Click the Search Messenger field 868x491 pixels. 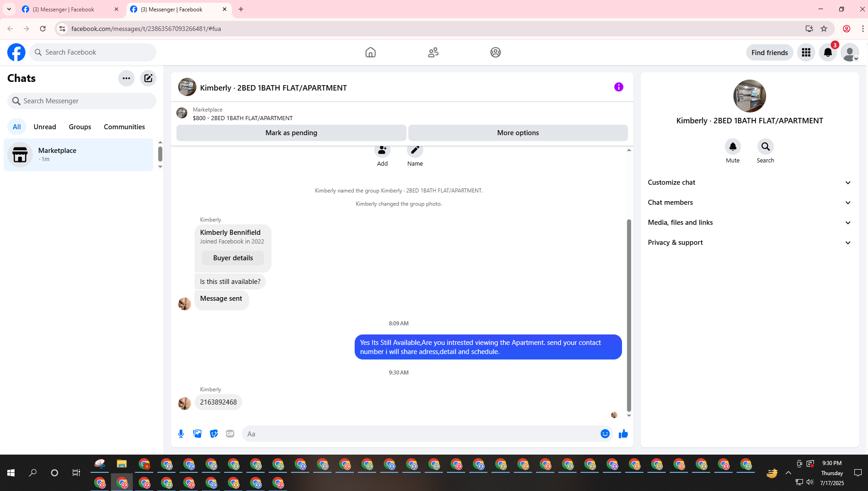click(82, 101)
